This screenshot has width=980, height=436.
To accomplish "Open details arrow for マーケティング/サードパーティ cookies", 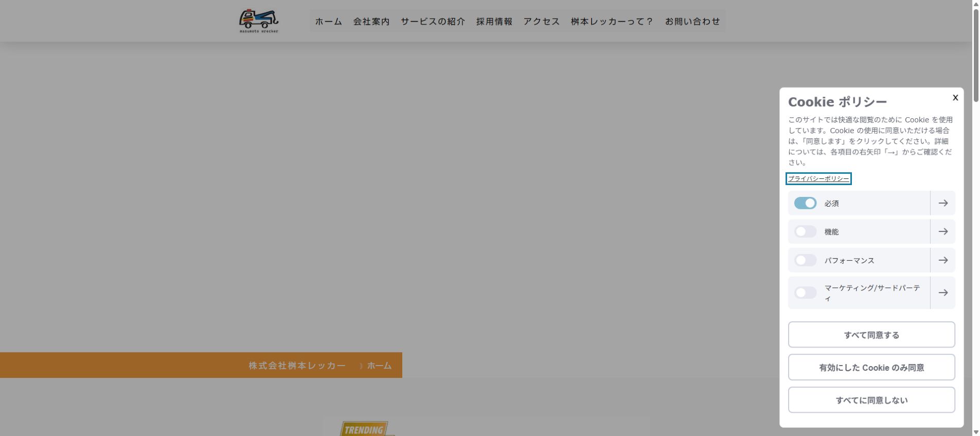I will point(943,293).
